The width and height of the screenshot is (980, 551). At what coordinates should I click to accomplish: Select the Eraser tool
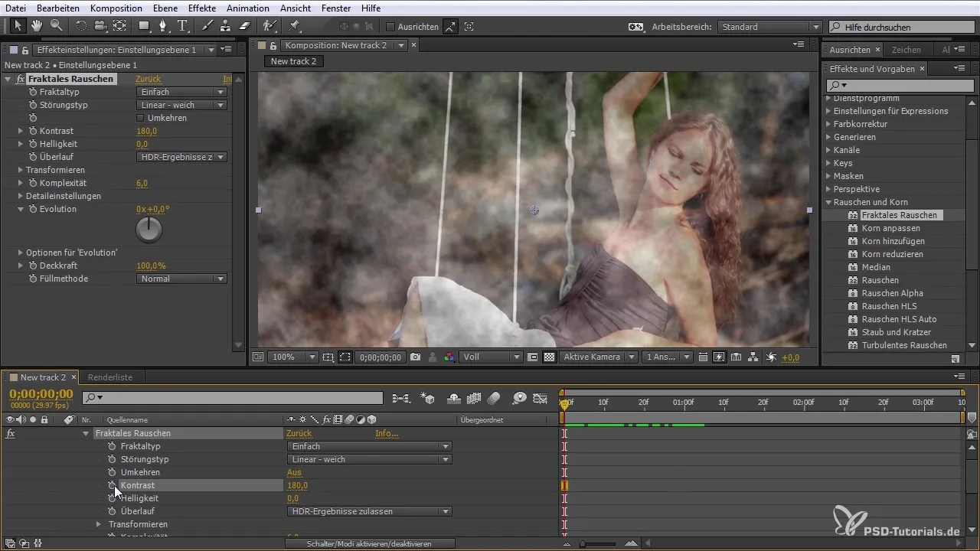[x=245, y=25]
